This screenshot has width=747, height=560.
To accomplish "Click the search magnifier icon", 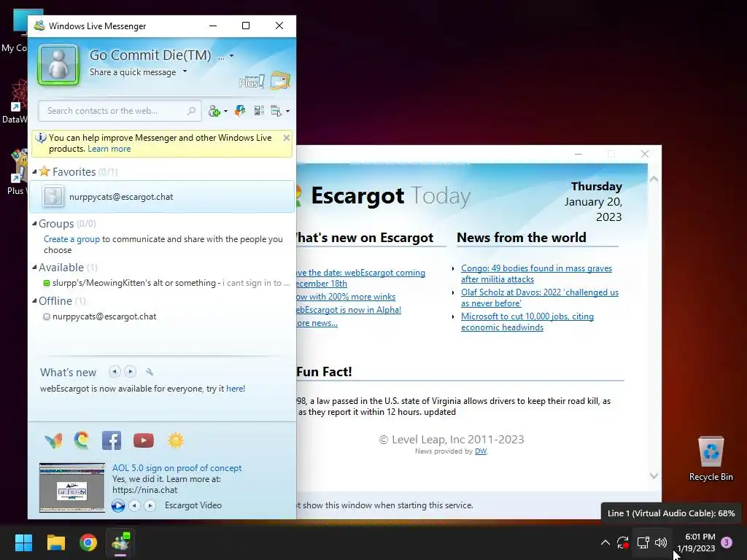I will pos(191,111).
